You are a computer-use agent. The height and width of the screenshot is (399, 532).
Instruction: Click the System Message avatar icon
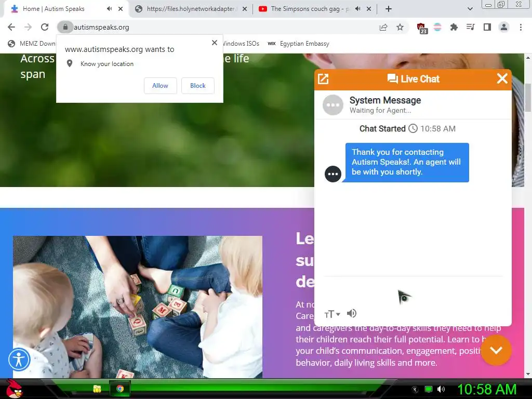click(x=332, y=105)
